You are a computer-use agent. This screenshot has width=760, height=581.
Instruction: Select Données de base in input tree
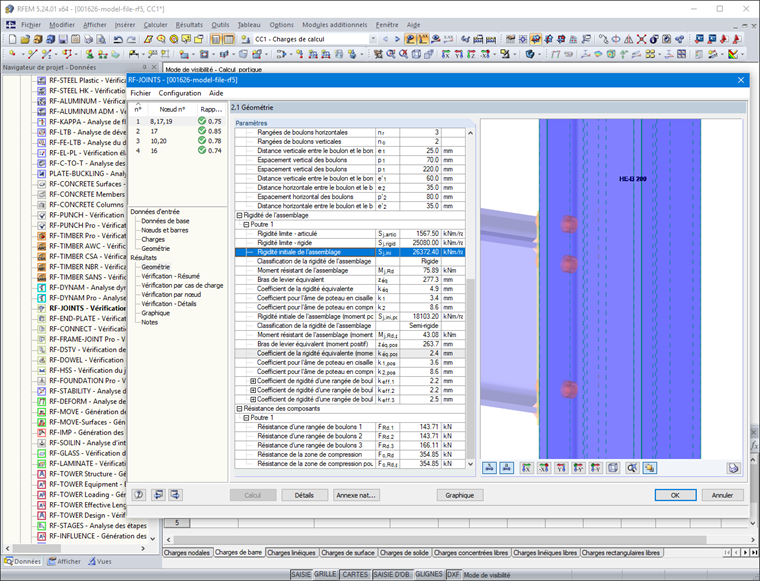[x=165, y=221]
